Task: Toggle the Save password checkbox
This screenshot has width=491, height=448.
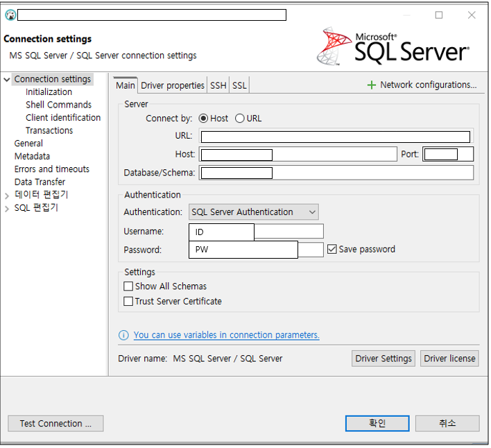Action: coord(332,249)
